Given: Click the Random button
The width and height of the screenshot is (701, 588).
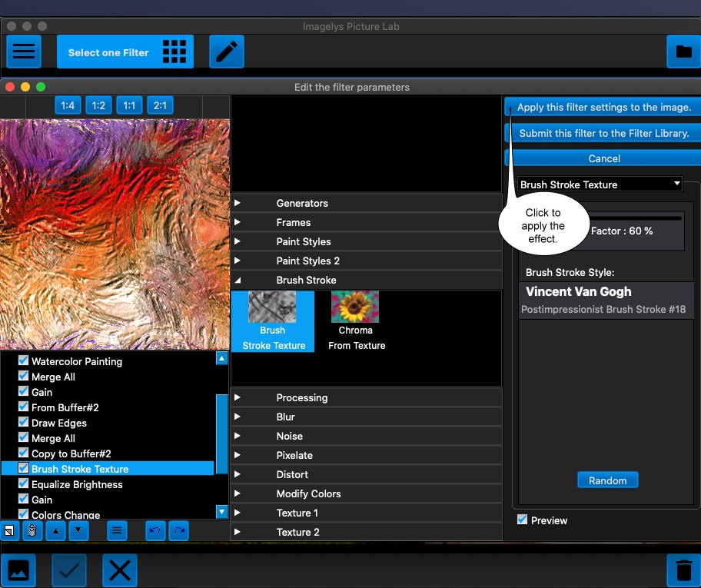Looking at the screenshot, I should point(607,480).
